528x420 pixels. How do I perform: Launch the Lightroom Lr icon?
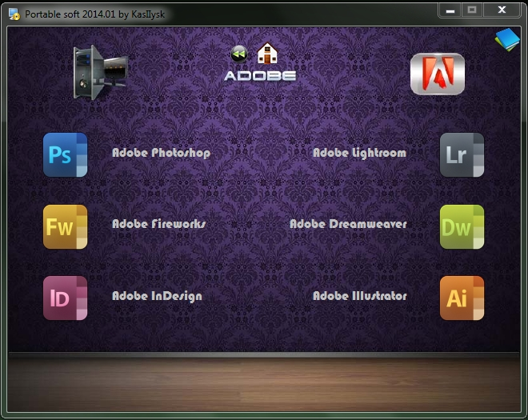[462, 154]
